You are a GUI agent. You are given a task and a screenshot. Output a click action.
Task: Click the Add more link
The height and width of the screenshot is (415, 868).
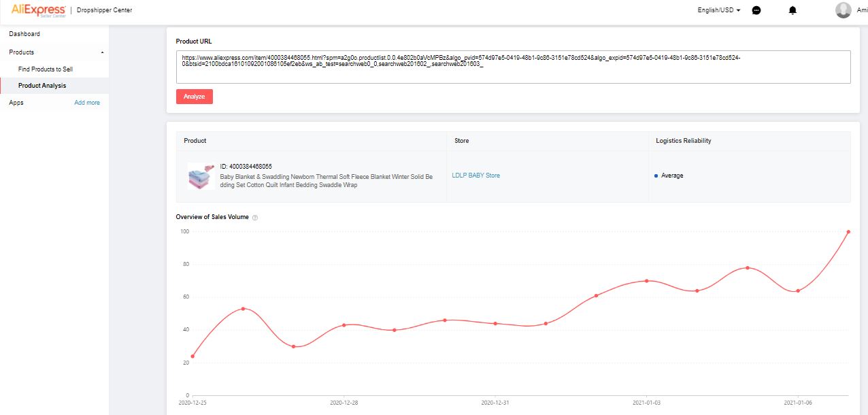pyautogui.click(x=87, y=103)
